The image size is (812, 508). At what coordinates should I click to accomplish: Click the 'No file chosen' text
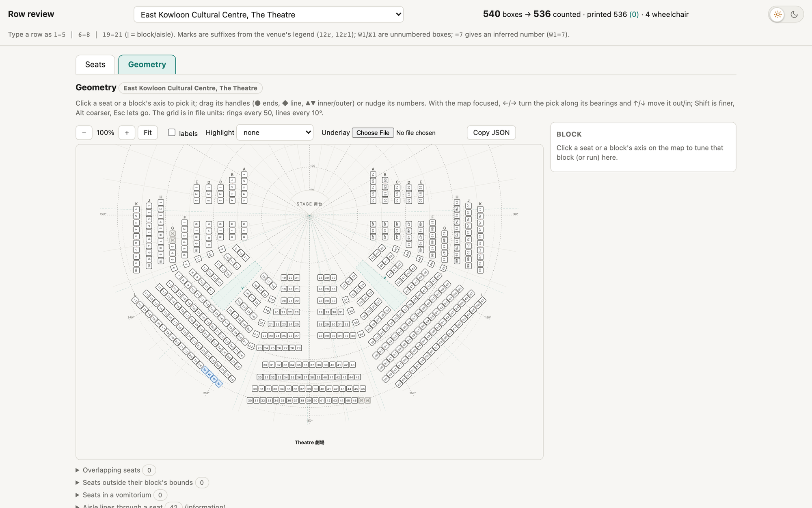(x=416, y=133)
